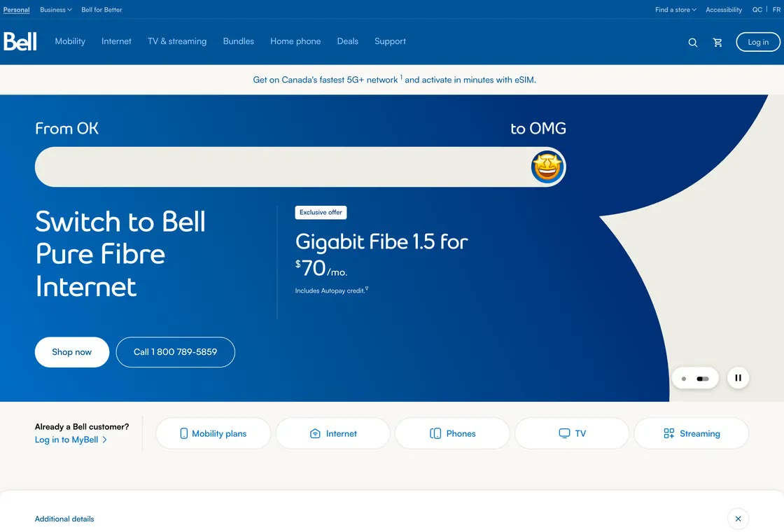The image size is (784, 532).
Task: Open the QC province selector
Action: coord(757,10)
